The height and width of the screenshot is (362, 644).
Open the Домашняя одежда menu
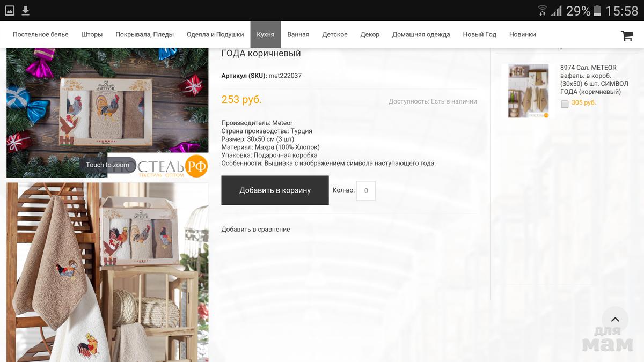click(x=421, y=34)
